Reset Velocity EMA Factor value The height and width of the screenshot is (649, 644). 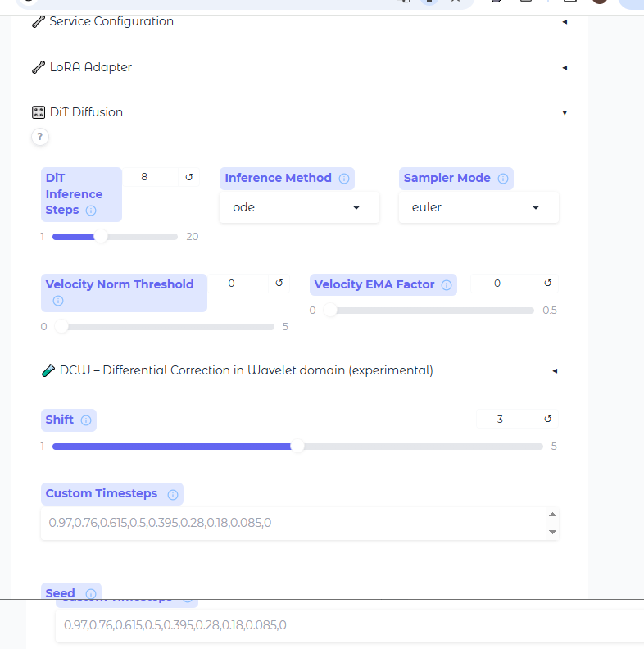point(547,283)
